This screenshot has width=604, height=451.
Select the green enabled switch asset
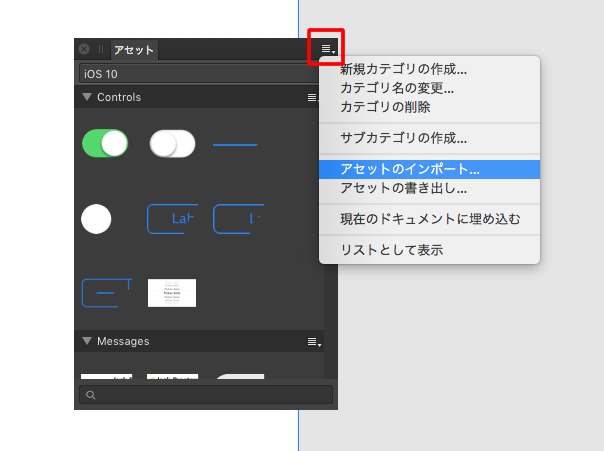105,143
